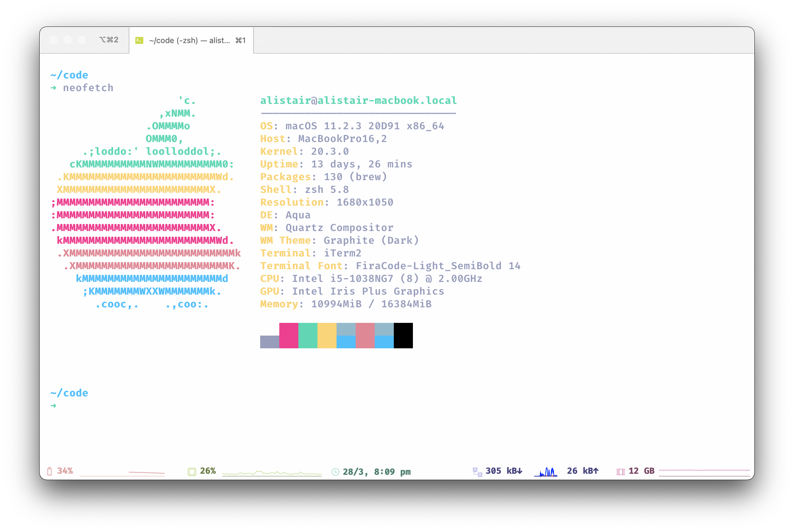This screenshot has height=532, width=794.
Task: Select the ~/code (-zsh) tab
Action: click(191, 41)
